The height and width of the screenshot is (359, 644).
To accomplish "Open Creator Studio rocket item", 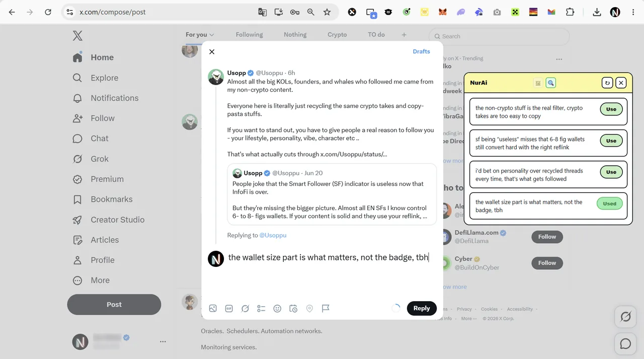I will [x=109, y=220].
